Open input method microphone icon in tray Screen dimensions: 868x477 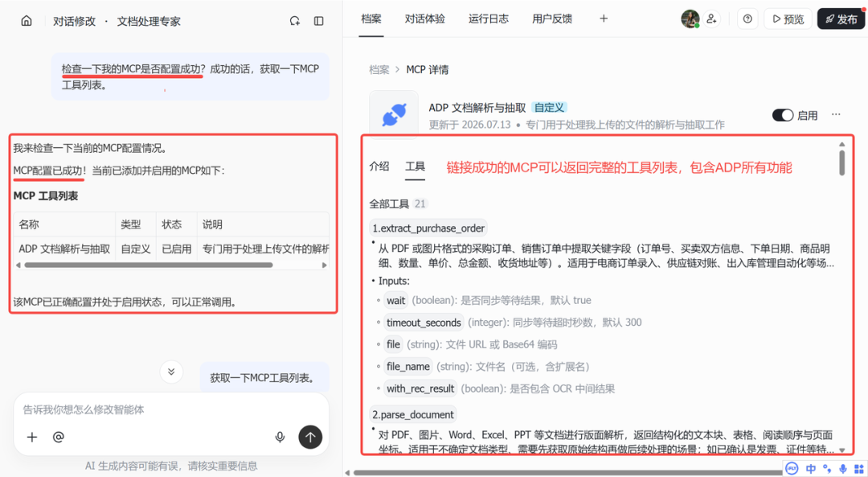pos(842,469)
